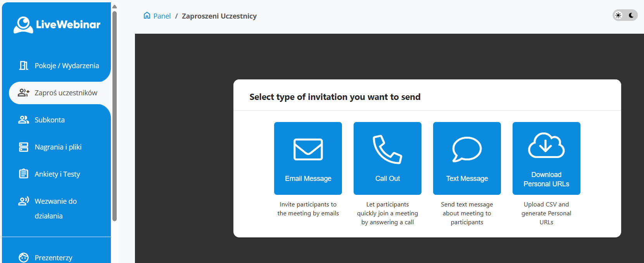Click the home icon in breadcrumb

point(147,15)
